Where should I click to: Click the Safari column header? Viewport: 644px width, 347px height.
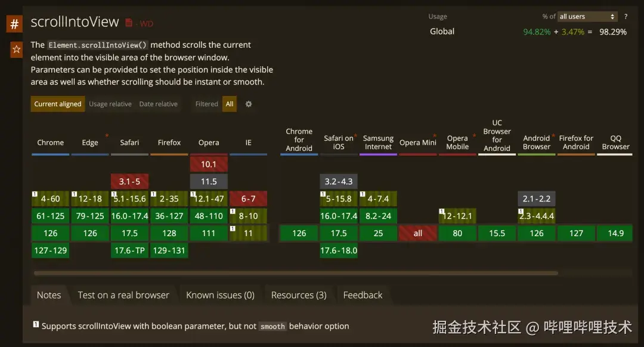click(129, 142)
